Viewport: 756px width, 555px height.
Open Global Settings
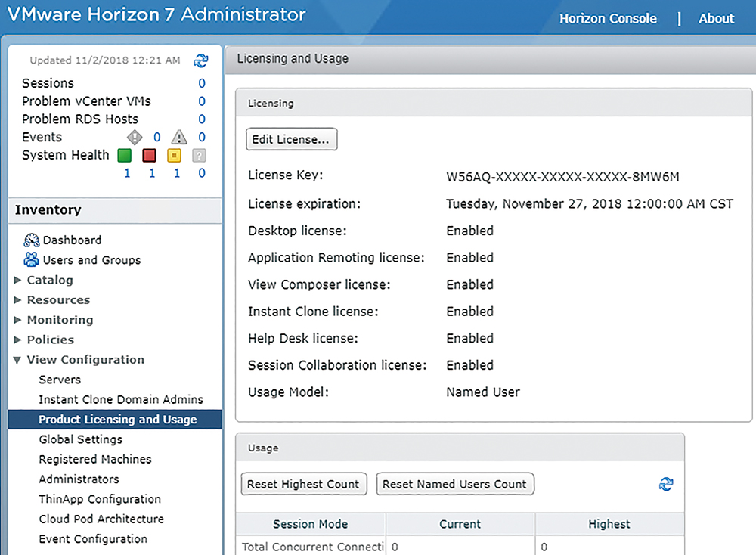coord(81,440)
